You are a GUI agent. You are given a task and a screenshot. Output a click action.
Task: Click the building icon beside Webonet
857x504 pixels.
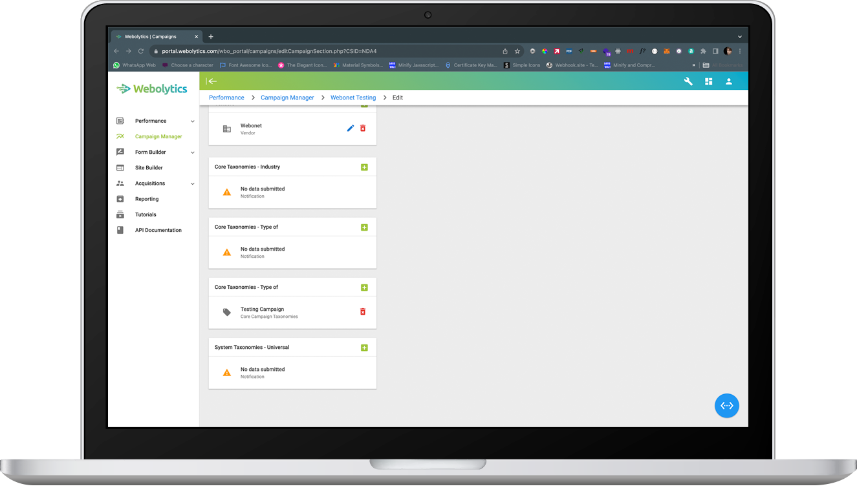227,129
